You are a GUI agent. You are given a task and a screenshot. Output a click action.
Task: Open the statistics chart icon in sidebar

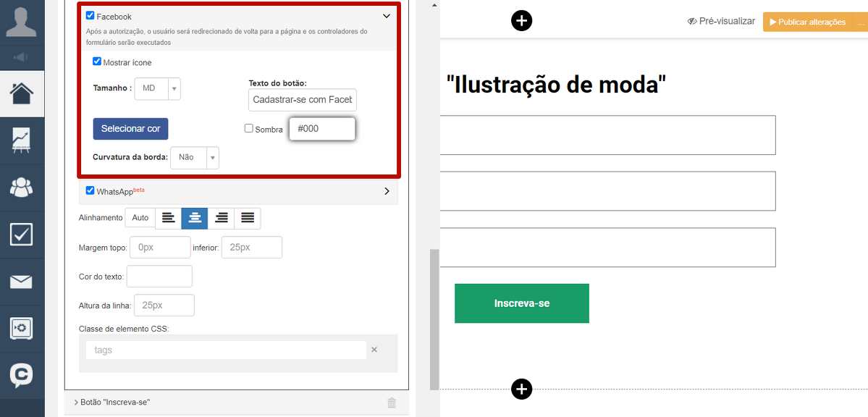tap(22, 140)
